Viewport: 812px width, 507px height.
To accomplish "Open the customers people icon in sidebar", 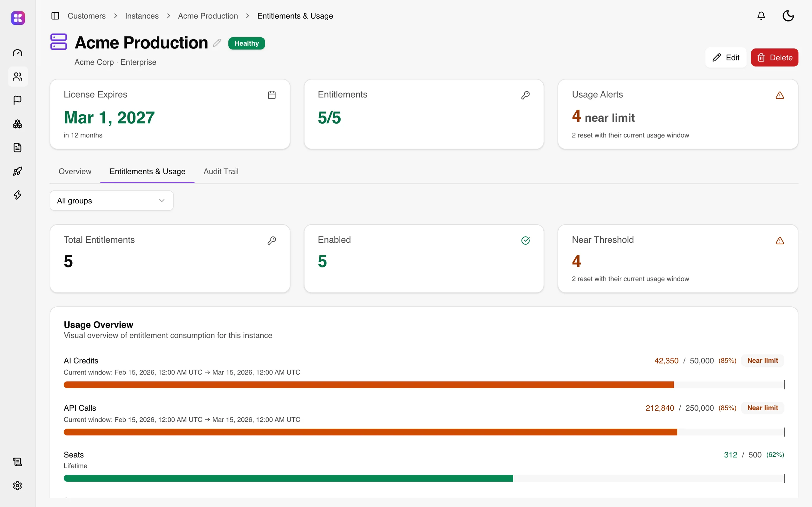I will click(17, 77).
